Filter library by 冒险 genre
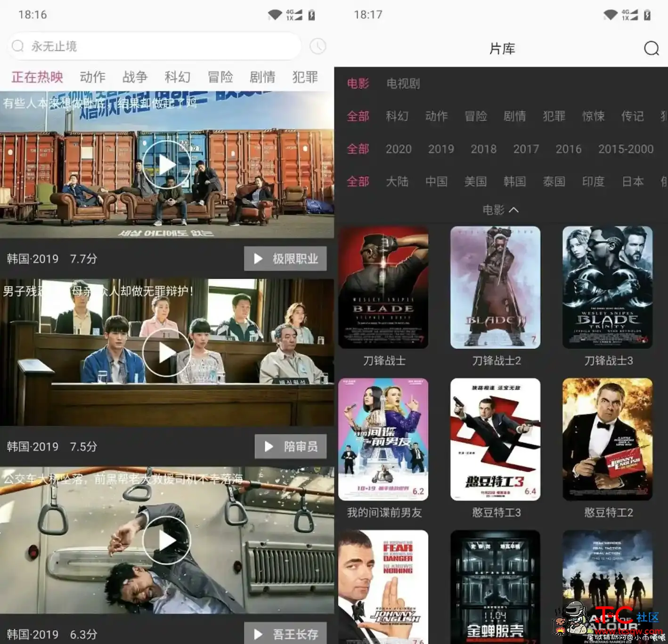Image resolution: width=668 pixels, height=644 pixels. [x=475, y=116]
